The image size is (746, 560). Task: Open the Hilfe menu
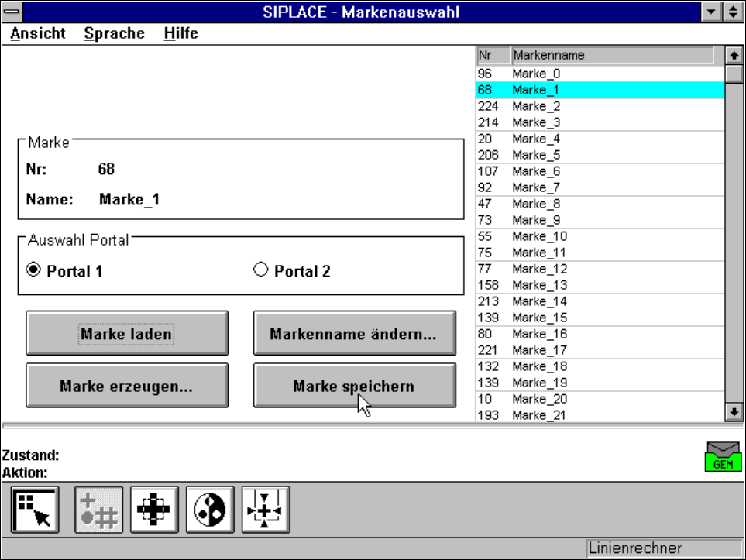(x=180, y=33)
